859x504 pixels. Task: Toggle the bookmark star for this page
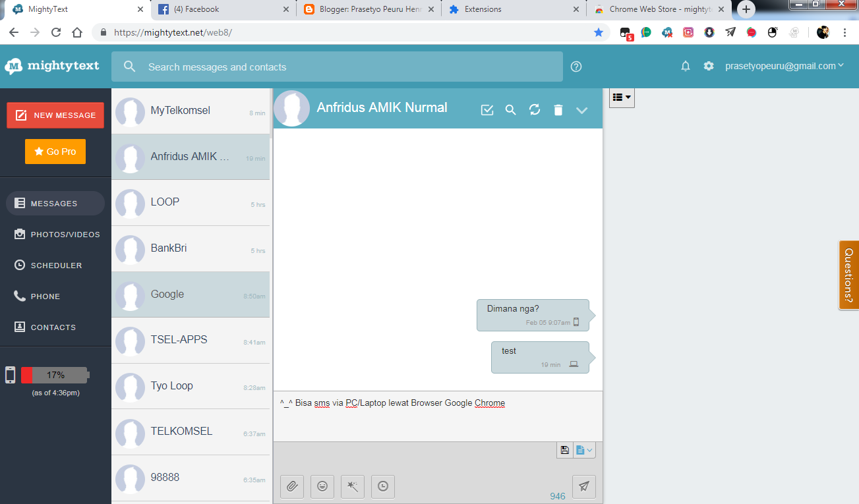click(x=599, y=32)
